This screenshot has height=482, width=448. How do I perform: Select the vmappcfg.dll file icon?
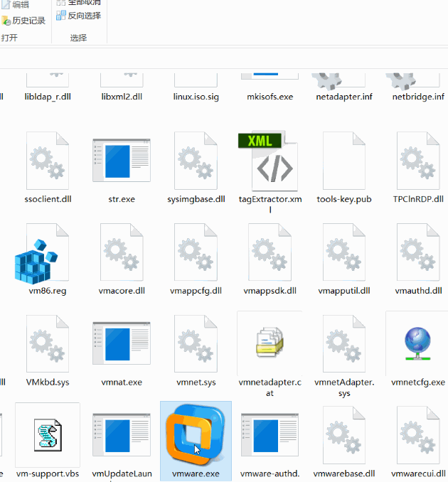pyautogui.click(x=196, y=252)
